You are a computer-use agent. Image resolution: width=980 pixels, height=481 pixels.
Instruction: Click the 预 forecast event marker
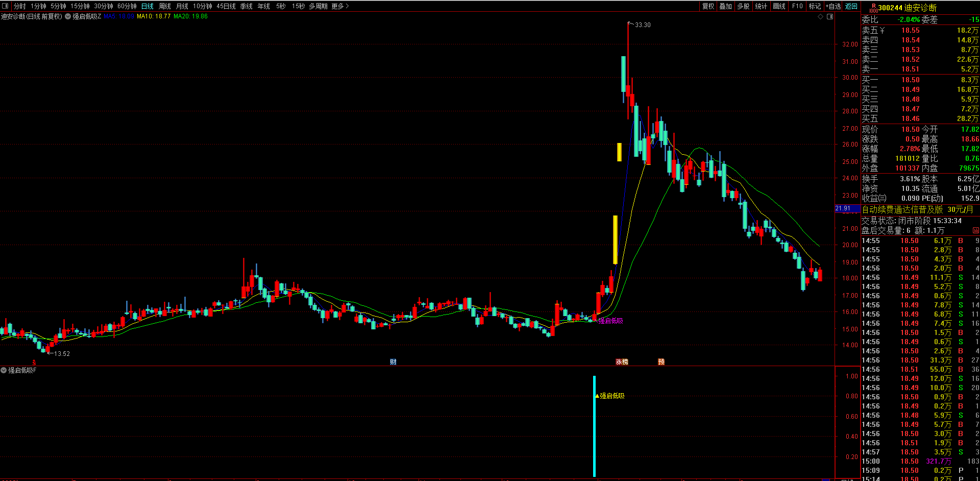coord(661,362)
